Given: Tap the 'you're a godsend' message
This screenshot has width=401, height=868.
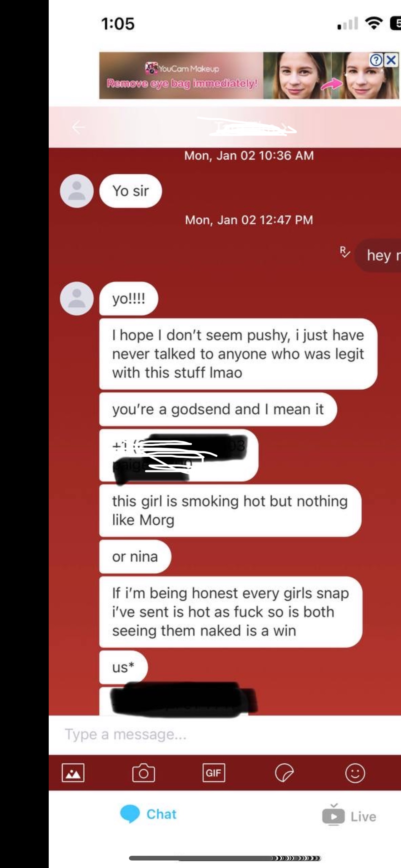Looking at the screenshot, I should click(x=218, y=409).
